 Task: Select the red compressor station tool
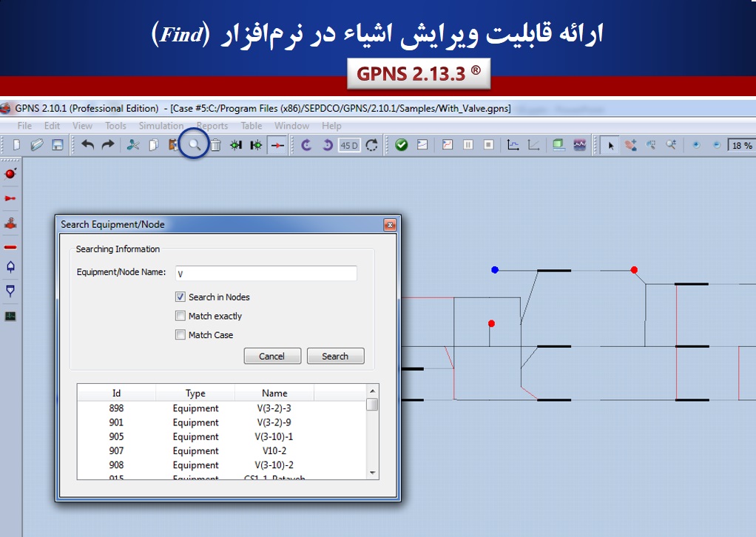[10, 223]
